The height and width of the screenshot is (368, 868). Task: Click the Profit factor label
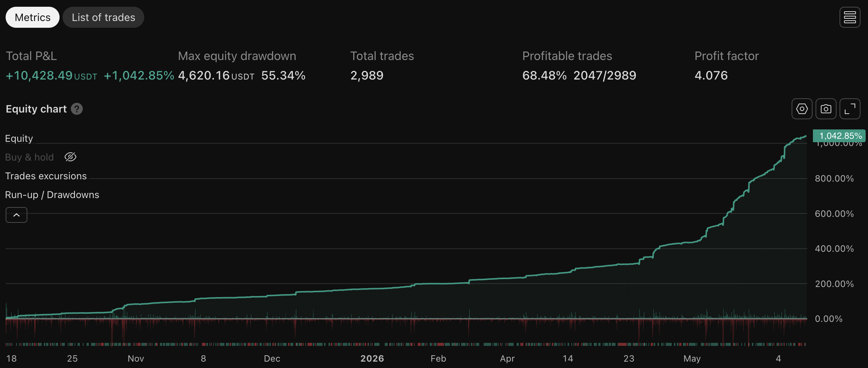coord(726,56)
